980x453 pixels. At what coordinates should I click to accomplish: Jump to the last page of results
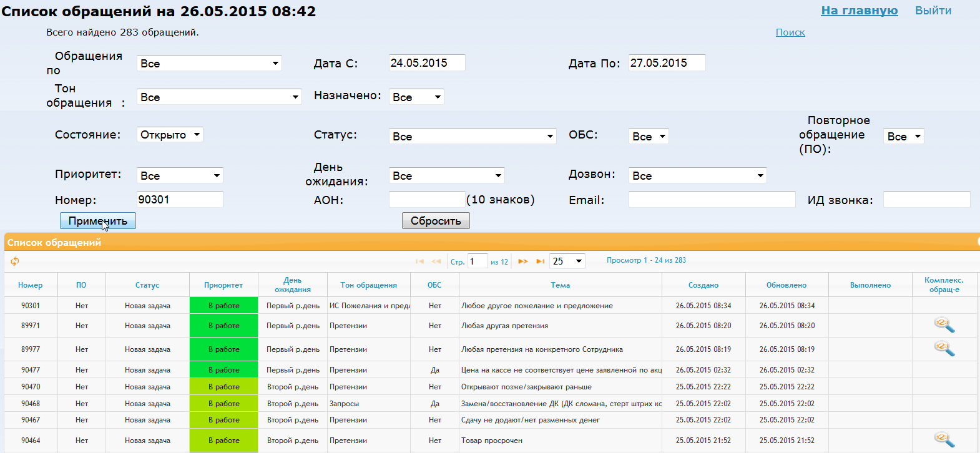click(x=540, y=261)
